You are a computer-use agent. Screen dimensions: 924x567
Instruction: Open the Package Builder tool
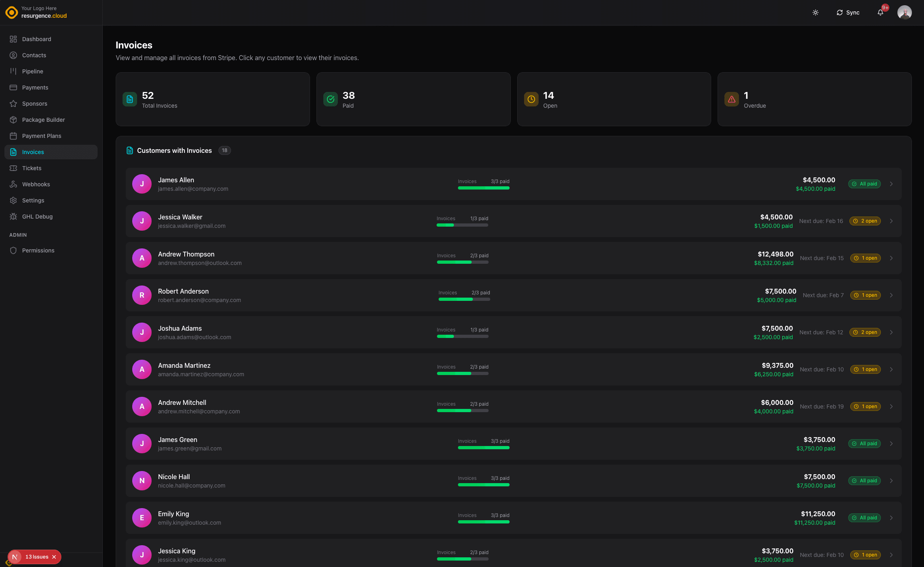coord(14,120)
